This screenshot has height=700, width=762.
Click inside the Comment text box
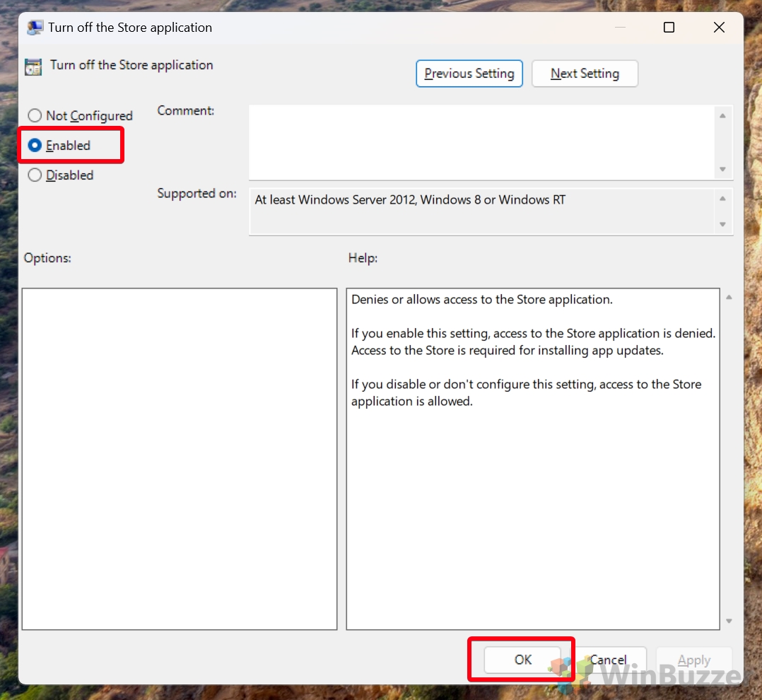tap(481, 142)
